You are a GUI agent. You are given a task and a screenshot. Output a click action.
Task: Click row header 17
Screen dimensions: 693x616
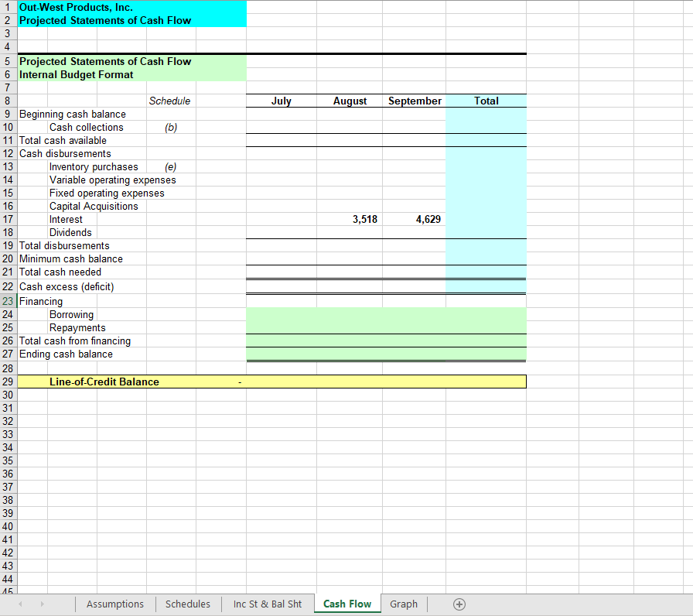click(x=9, y=219)
